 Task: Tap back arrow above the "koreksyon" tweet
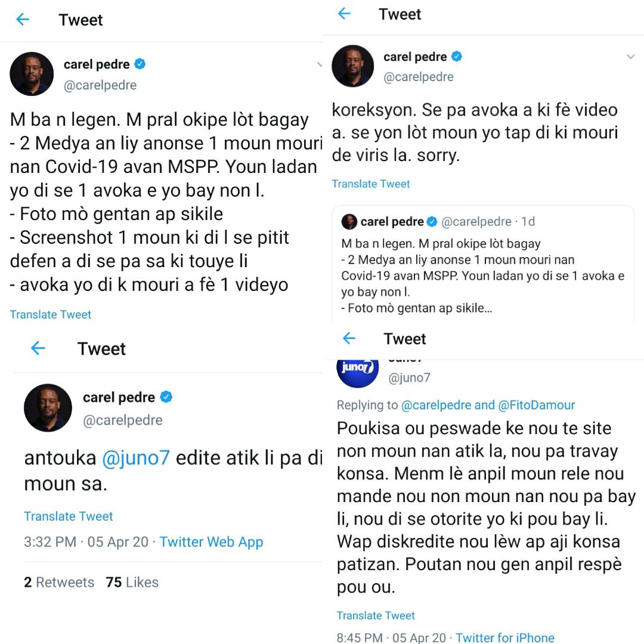pyautogui.click(x=344, y=14)
